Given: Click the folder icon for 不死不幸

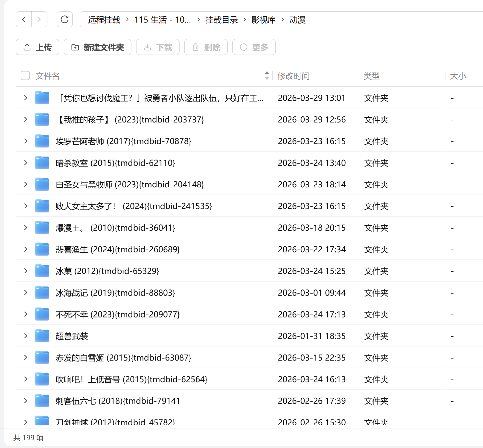Looking at the screenshot, I should pyautogui.click(x=42, y=314).
